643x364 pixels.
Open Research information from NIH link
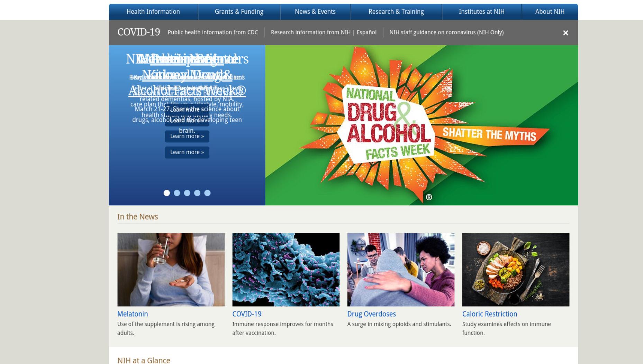tap(310, 32)
